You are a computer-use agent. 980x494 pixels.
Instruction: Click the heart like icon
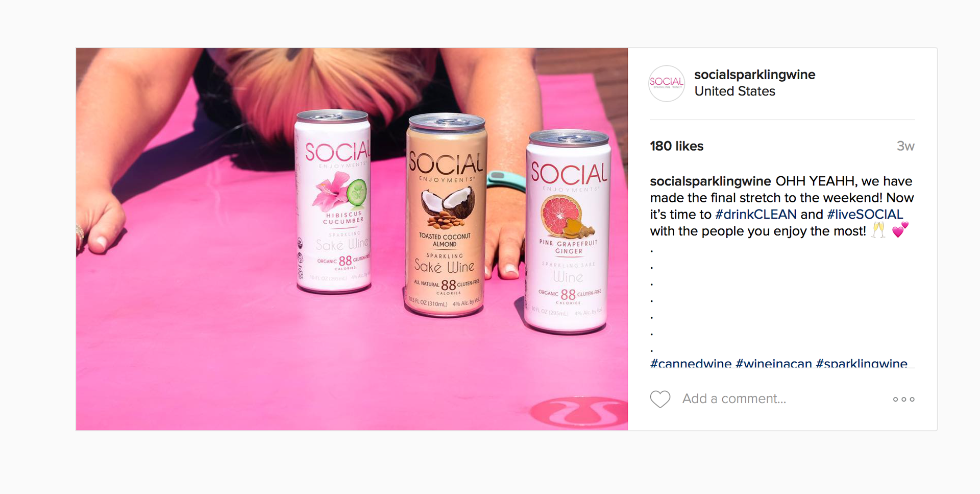pyautogui.click(x=660, y=399)
